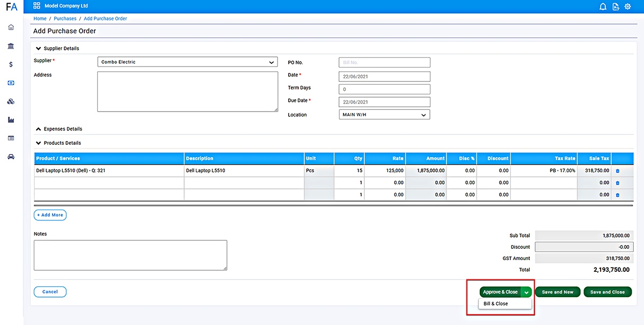
Task: Toggle the Approve & Close dropdown arrow
Action: (526, 292)
